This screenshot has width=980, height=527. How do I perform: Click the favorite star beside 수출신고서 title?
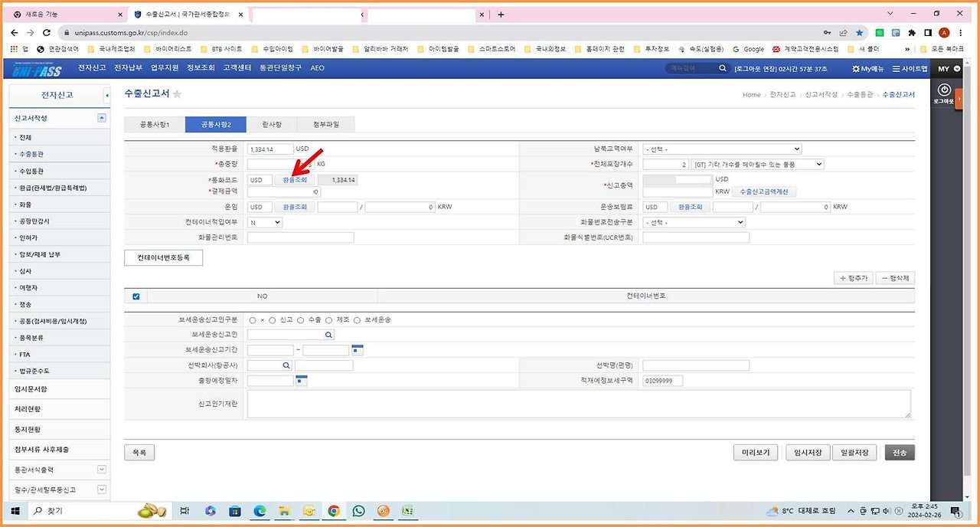[x=177, y=93]
